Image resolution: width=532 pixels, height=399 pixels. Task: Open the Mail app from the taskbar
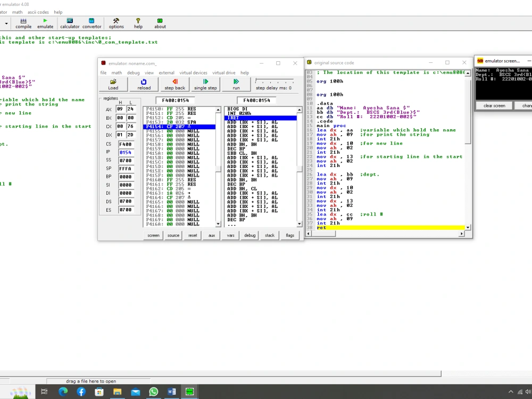(x=135, y=392)
